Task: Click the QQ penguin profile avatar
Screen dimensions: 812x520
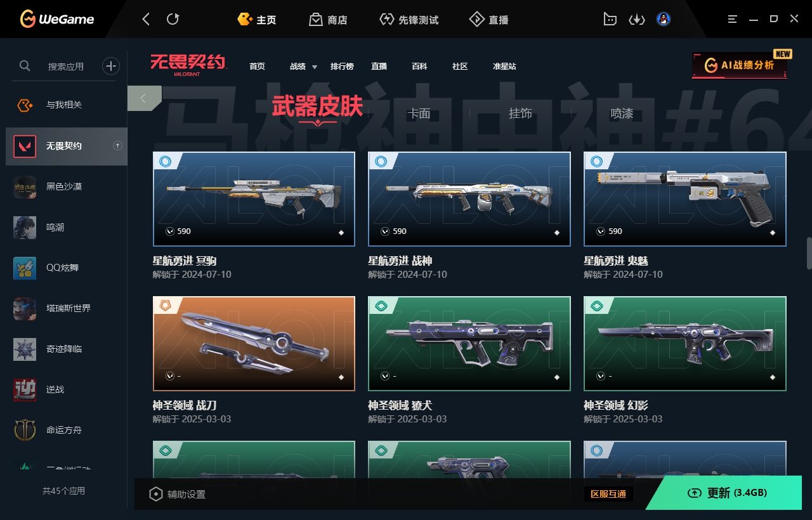Action: click(x=664, y=19)
